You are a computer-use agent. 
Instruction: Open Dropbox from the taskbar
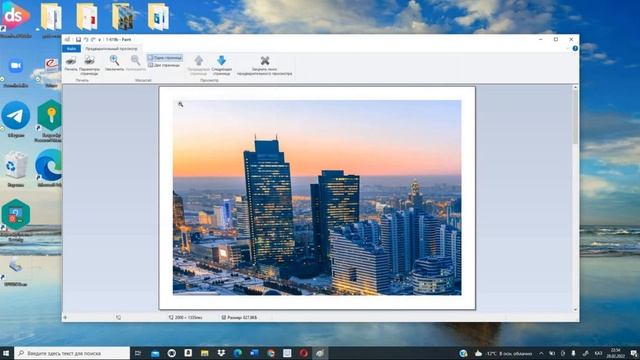click(x=221, y=353)
